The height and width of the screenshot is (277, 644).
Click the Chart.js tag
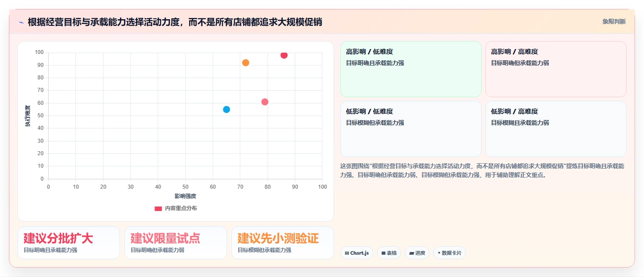(x=357, y=253)
